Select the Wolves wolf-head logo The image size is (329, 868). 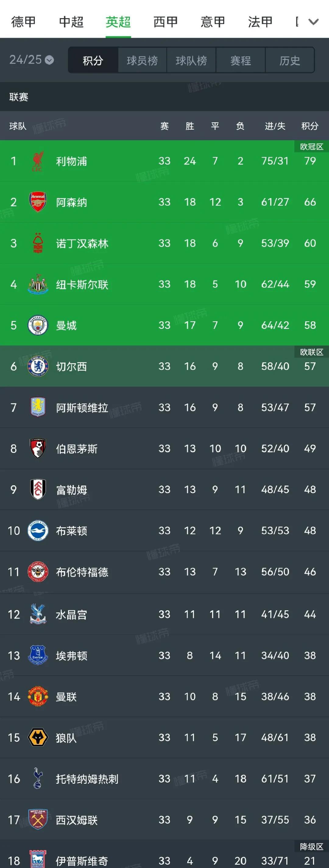38,737
